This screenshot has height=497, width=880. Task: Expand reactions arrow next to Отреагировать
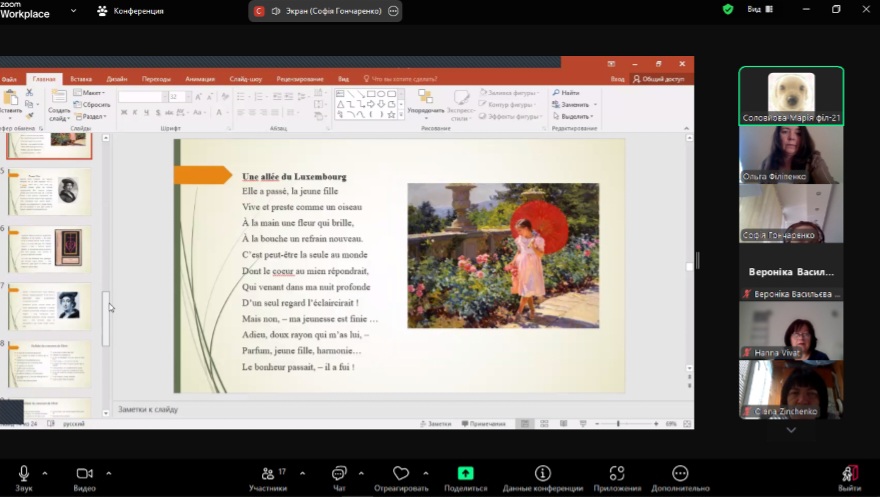(x=426, y=473)
